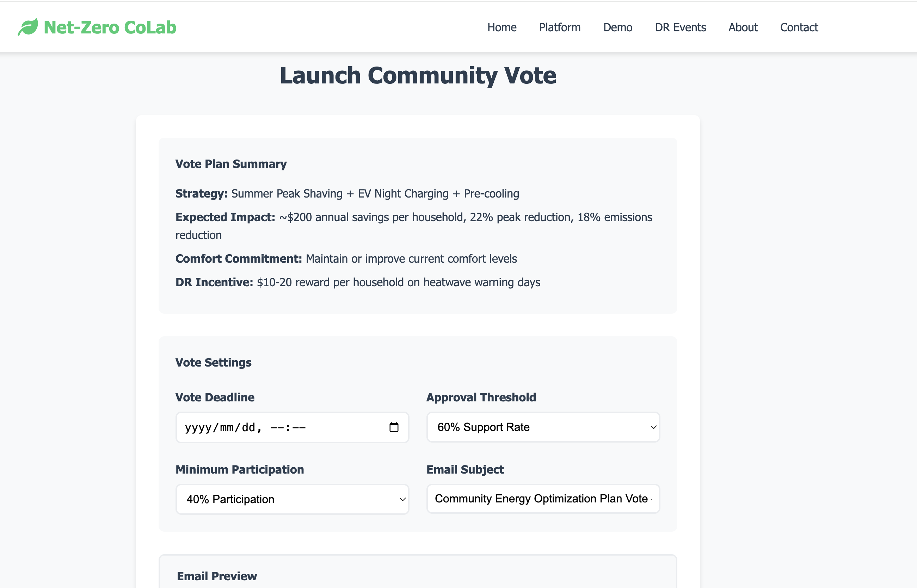Image resolution: width=917 pixels, height=588 pixels.
Task: Expand the 60% Support Rate dropdown
Action: (x=543, y=427)
